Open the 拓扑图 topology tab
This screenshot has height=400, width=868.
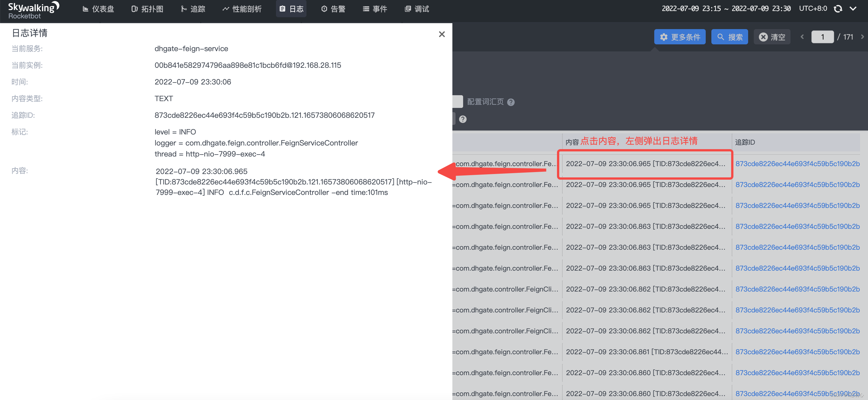tap(147, 9)
